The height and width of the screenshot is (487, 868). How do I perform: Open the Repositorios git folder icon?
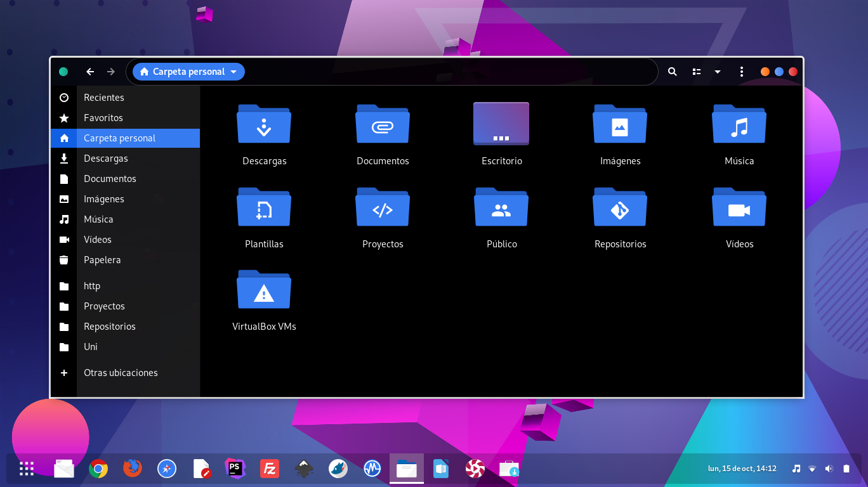pyautogui.click(x=620, y=207)
